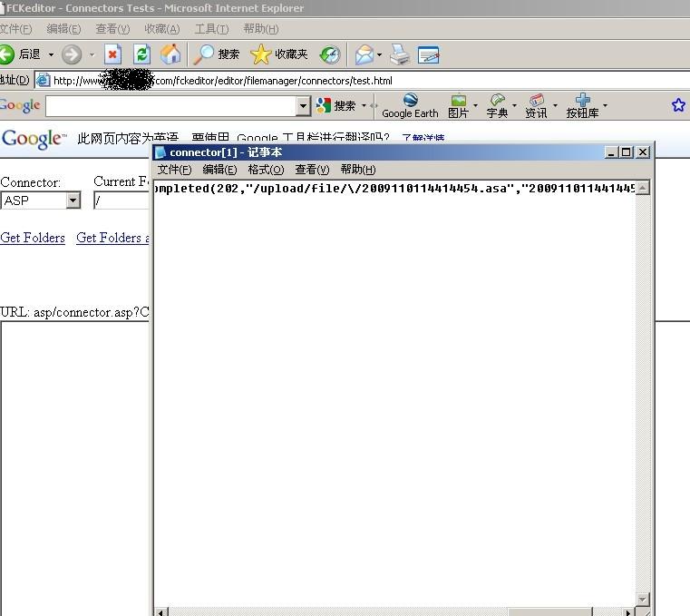Refresh the page with green arrows icon
The width and height of the screenshot is (690, 616).
click(x=141, y=54)
